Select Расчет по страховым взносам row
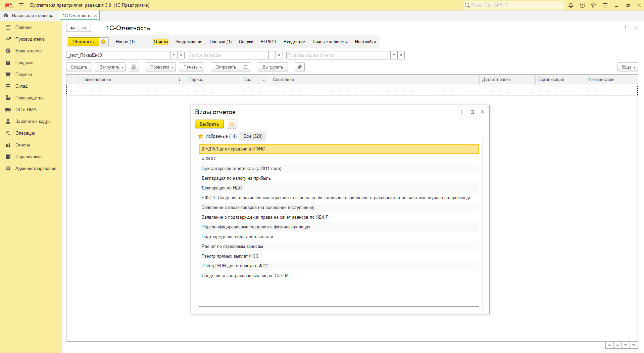The height and width of the screenshot is (353, 644). click(339, 246)
